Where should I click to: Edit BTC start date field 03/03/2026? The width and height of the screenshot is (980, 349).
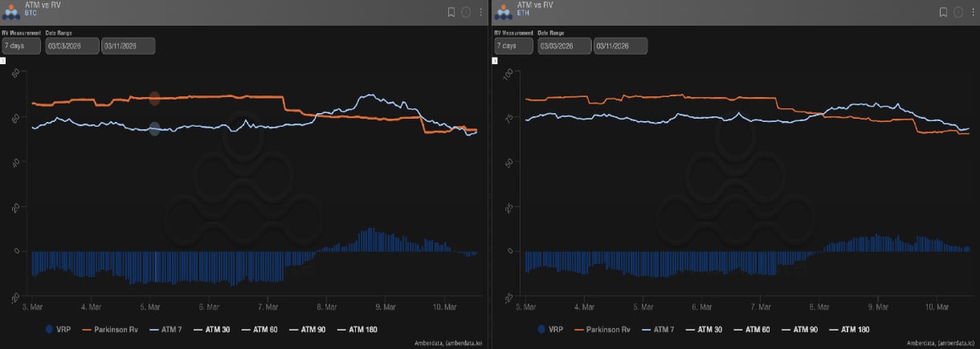click(x=71, y=46)
